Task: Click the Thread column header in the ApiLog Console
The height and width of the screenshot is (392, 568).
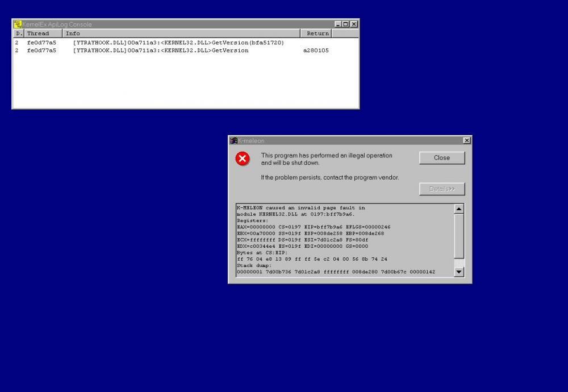Action: [43, 34]
